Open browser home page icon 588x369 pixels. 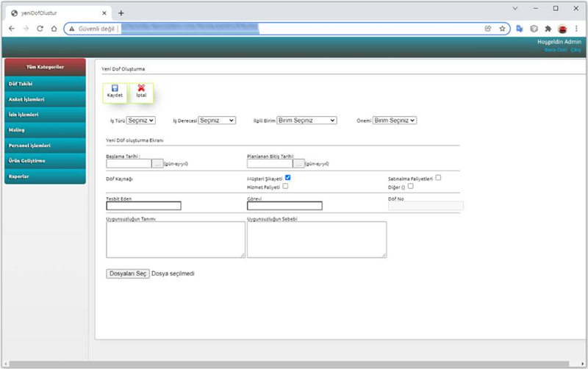pyautogui.click(x=54, y=29)
